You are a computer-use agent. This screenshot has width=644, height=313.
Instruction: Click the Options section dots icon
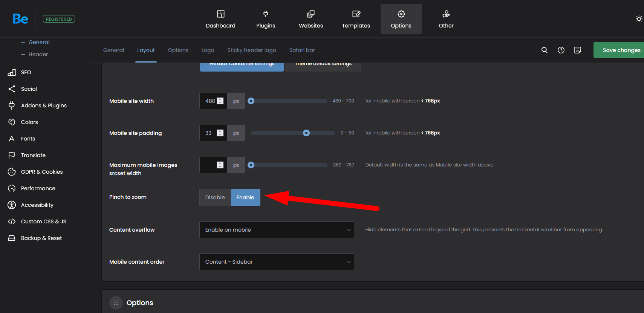[116, 303]
